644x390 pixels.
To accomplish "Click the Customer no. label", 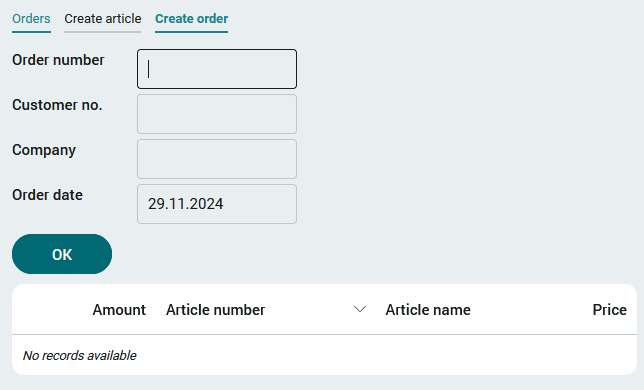I will click(57, 105).
